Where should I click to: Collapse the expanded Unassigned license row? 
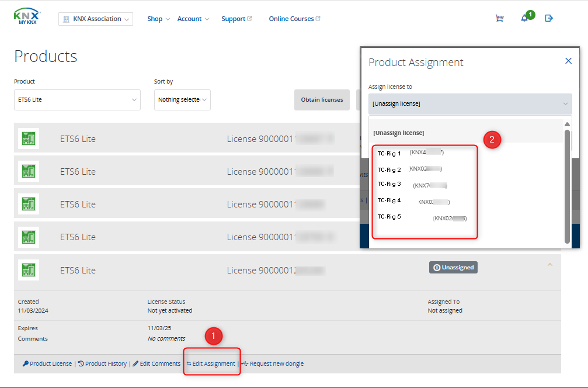pos(549,265)
